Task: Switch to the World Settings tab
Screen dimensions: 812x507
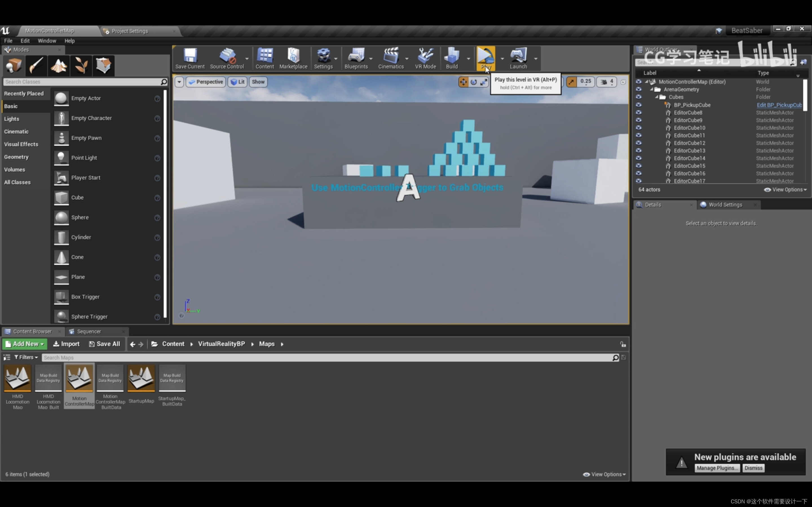Action: click(725, 204)
